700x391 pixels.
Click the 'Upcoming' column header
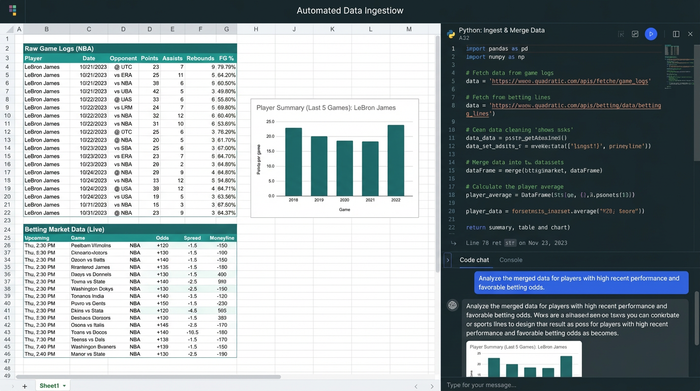point(37,238)
